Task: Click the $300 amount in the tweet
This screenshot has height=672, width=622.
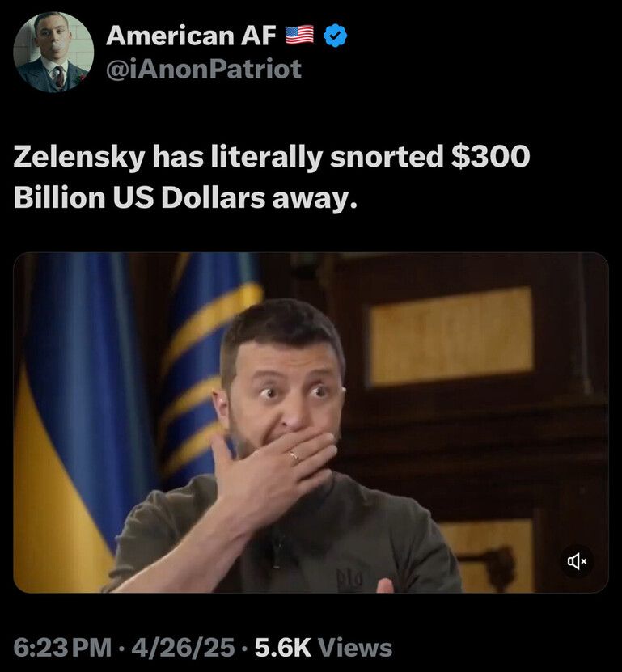Action: tap(489, 156)
